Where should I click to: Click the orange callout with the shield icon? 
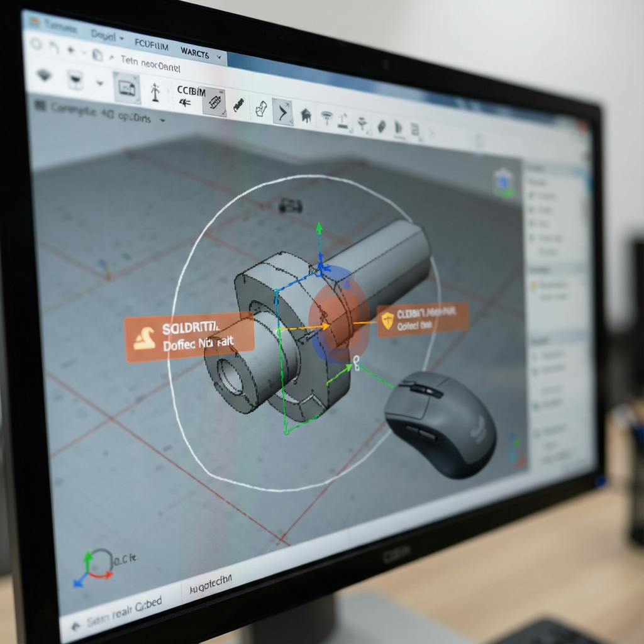423,319
